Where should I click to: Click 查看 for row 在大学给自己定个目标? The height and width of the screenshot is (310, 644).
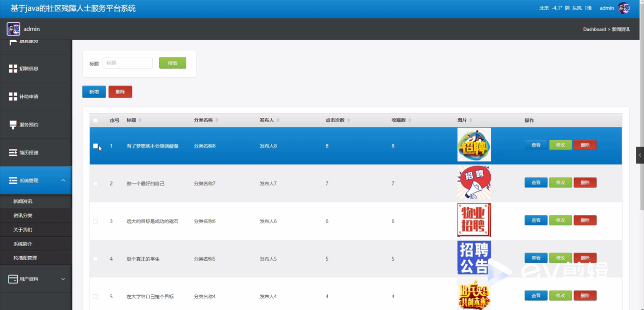click(536, 295)
